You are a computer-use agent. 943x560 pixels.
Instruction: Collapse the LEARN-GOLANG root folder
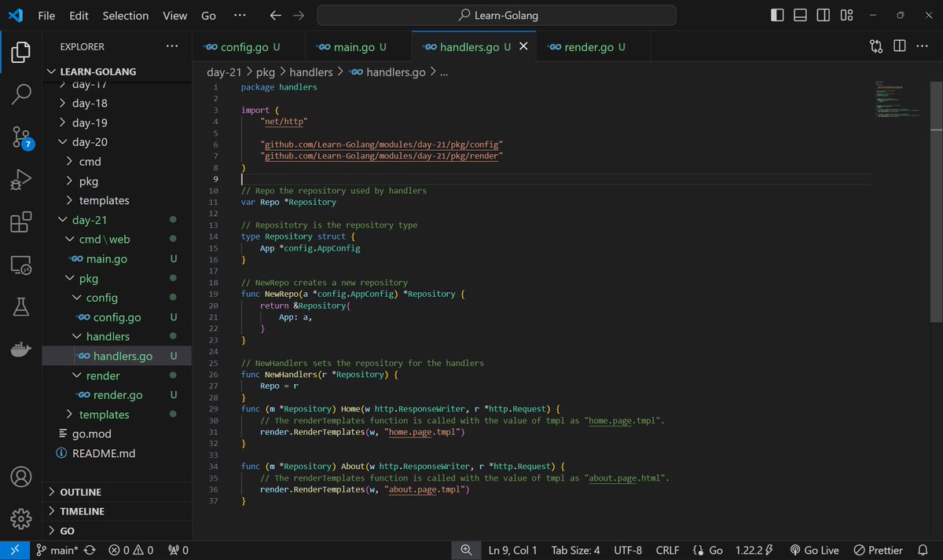click(x=117, y=71)
